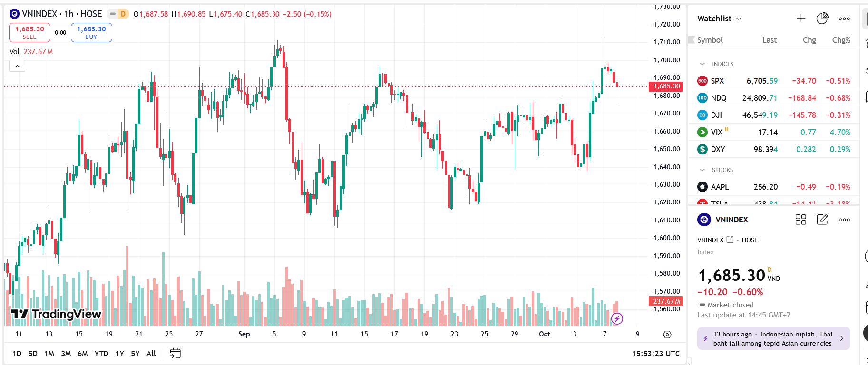868x365 pixels.
Task: Open the watchlist advanced view icon
Action: click(822, 19)
